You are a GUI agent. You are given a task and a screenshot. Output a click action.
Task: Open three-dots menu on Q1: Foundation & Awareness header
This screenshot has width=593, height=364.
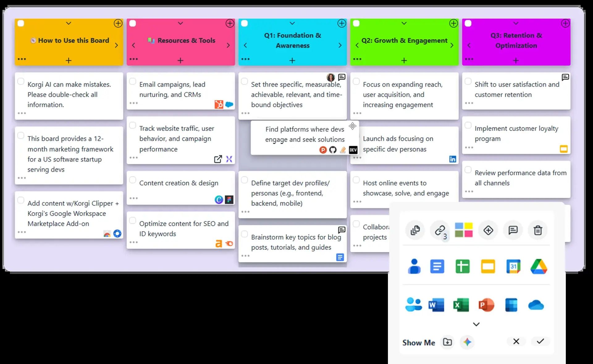(x=245, y=59)
